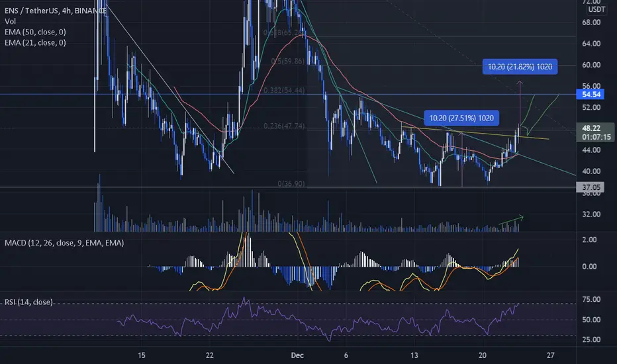Viewport: 617px width, 364px height.
Task: Click the 0.236(47.74) Fibonacci level label
Action: [x=284, y=126]
